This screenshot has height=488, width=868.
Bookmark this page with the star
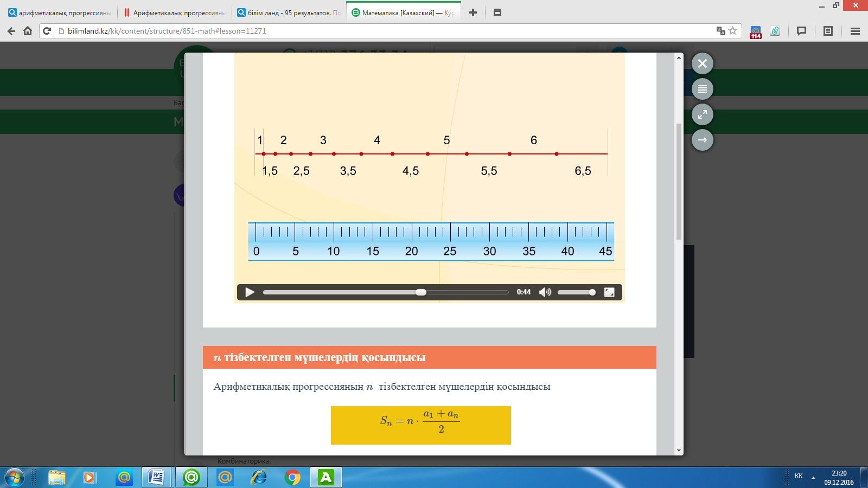733,31
